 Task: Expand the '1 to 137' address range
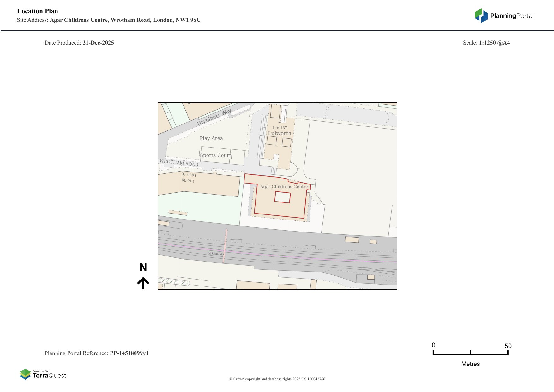click(x=279, y=128)
